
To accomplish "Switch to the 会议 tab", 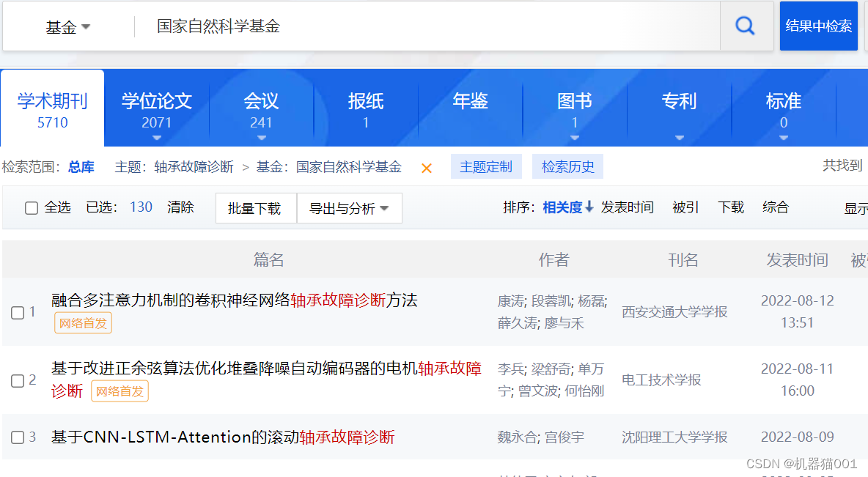I will click(x=261, y=109).
